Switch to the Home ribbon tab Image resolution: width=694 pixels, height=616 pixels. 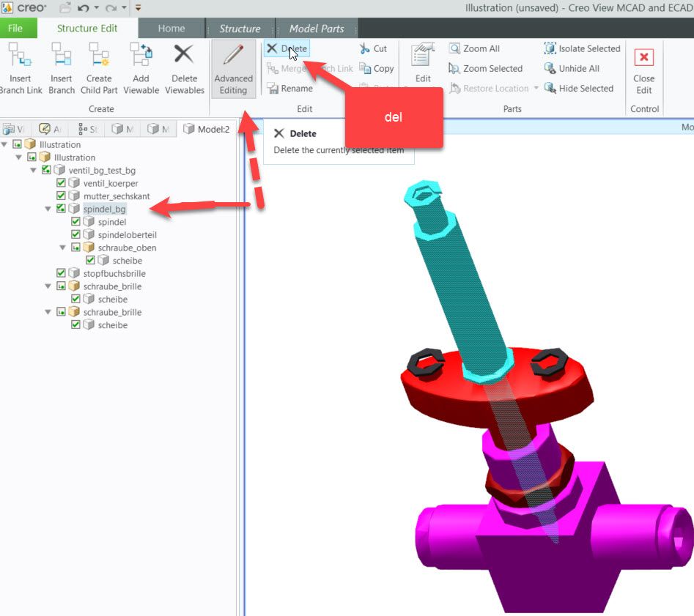(171, 29)
